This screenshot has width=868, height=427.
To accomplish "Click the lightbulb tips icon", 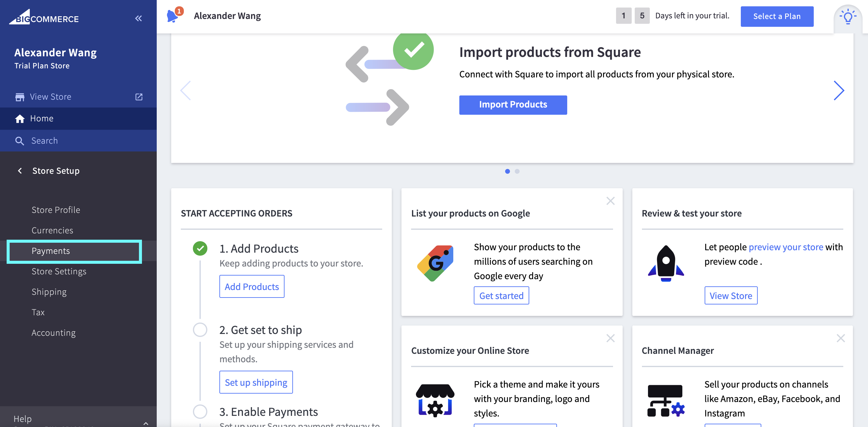I will [848, 17].
